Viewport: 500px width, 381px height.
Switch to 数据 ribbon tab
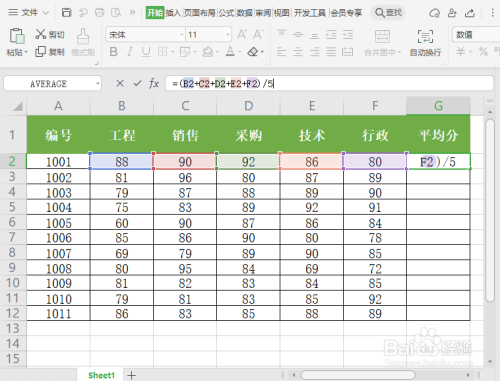point(245,13)
